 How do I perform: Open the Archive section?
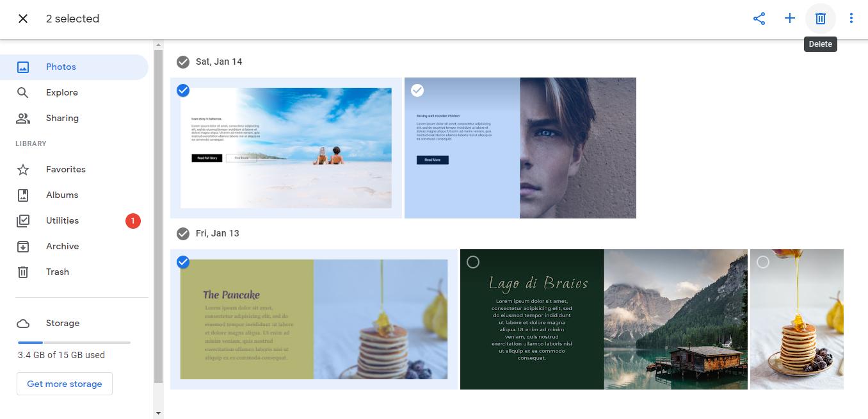click(62, 247)
